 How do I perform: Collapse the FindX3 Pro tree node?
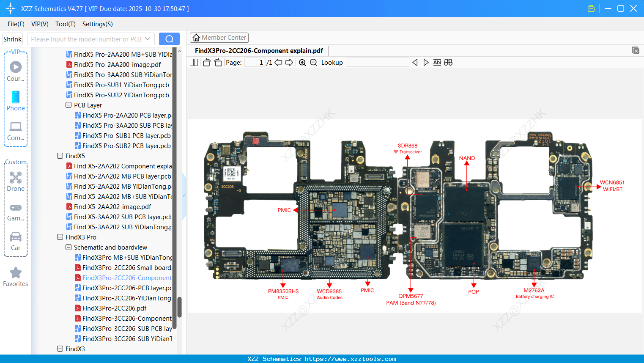coord(59,237)
